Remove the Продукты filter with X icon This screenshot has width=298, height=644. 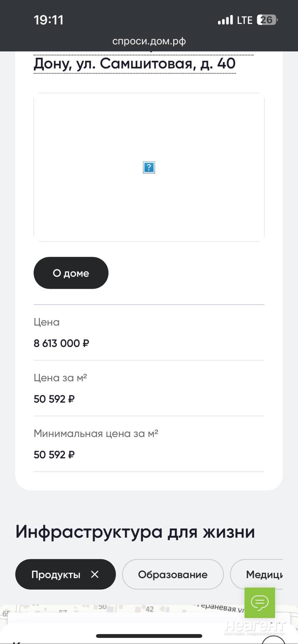click(95, 574)
